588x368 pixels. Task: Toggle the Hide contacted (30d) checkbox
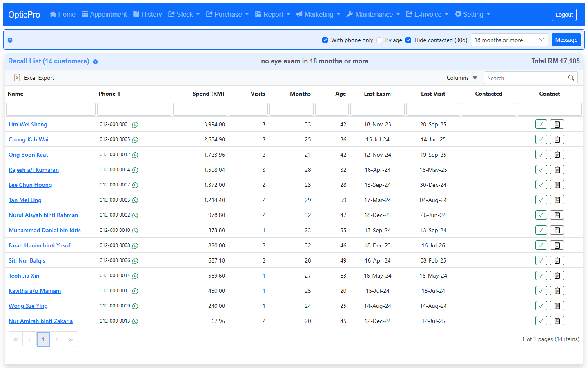pos(408,40)
